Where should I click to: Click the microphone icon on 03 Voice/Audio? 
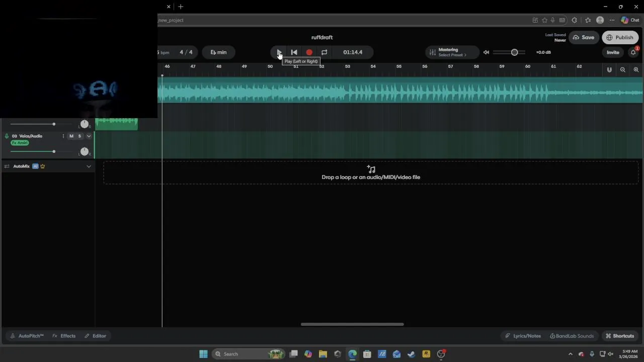(x=7, y=136)
